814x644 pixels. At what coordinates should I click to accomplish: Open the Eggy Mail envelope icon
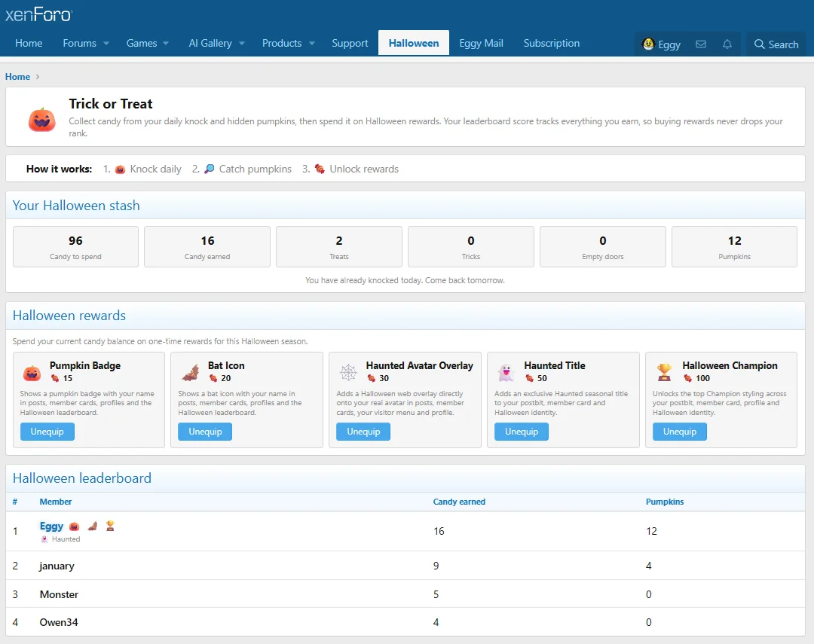701,44
